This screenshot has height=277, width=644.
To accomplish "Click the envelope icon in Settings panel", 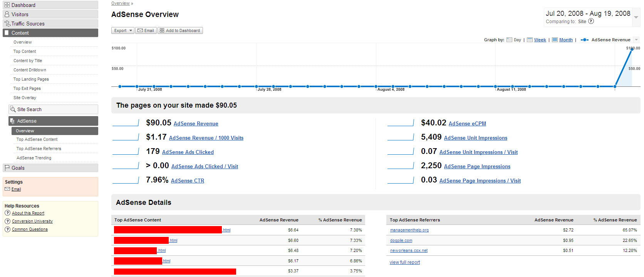I will [7, 189].
